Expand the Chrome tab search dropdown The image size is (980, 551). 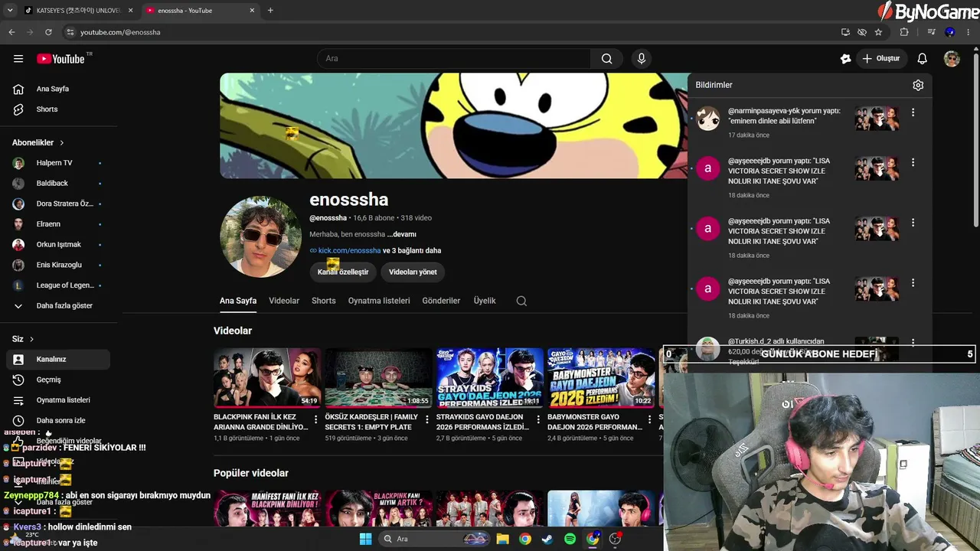click(x=10, y=11)
